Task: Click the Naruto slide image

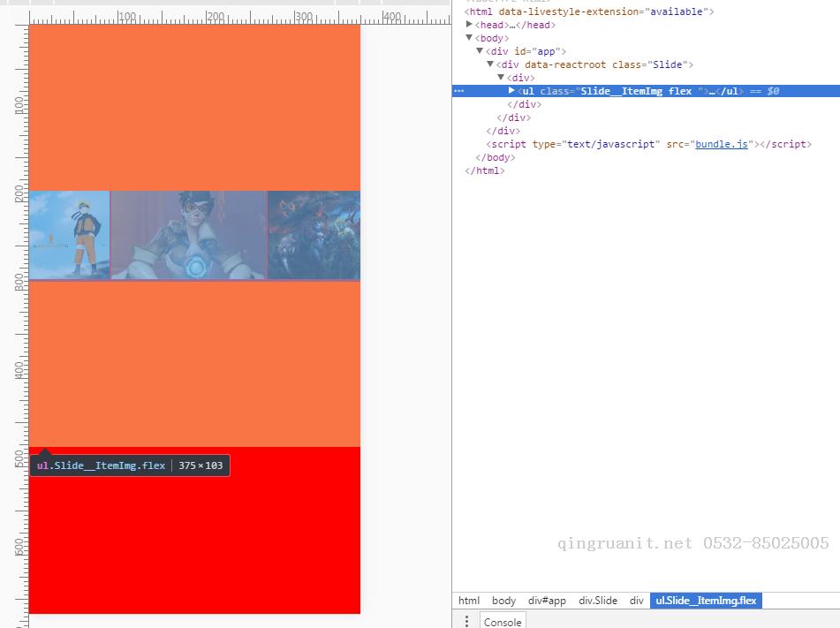Action: (69, 235)
